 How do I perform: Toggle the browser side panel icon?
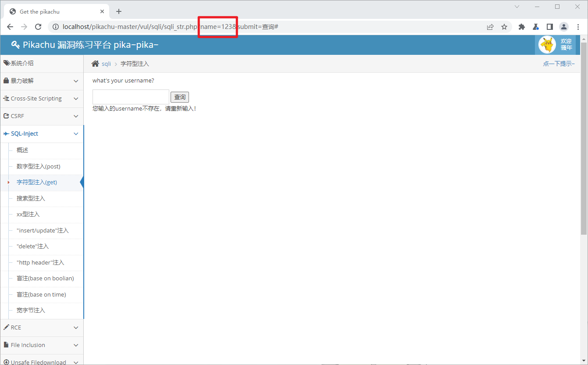tap(549, 27)
